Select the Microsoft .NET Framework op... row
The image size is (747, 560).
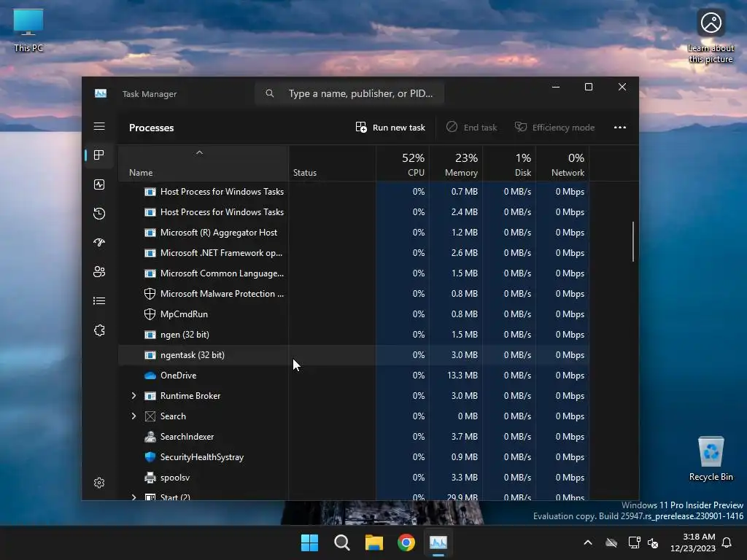click(x=354, y=253)
